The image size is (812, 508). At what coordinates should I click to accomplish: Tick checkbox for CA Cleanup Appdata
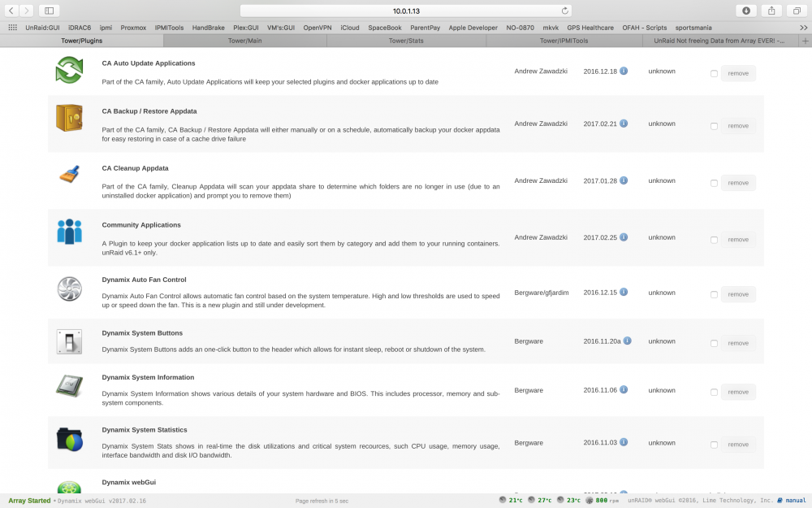point(714,183)
